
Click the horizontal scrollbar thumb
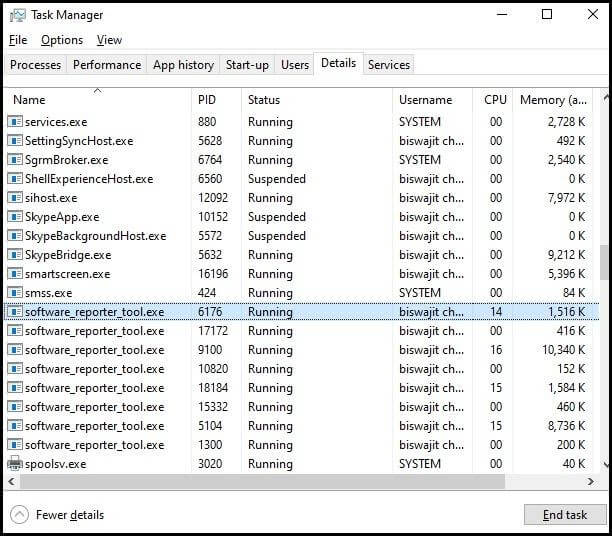pyautogui.click(x=262, y=482)
